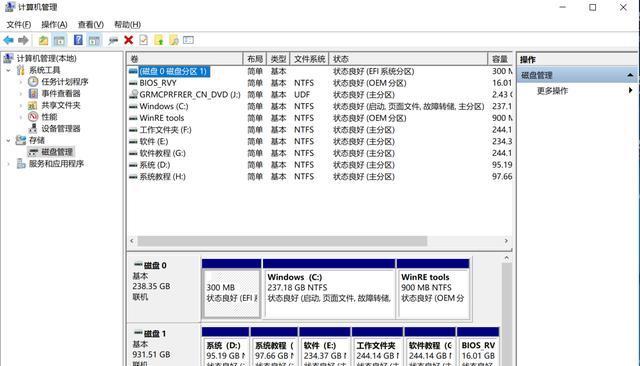
Task: Click the Properties checkmark sheet icon
Action: [x=144, y=40]
